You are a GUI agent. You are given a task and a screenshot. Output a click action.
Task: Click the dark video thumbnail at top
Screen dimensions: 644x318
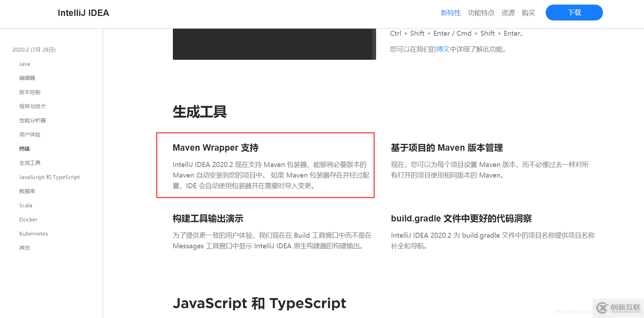[274, 44]
